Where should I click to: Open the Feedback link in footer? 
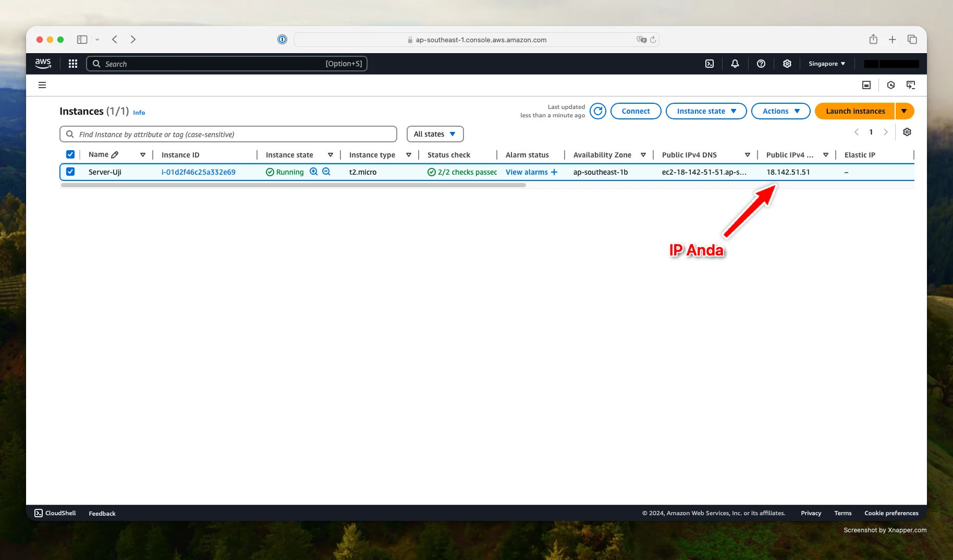click(x=102, y=514)
